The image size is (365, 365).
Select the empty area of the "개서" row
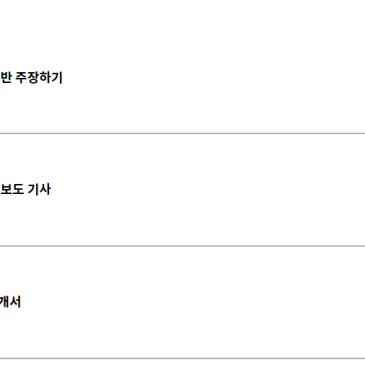pos(193,302)
